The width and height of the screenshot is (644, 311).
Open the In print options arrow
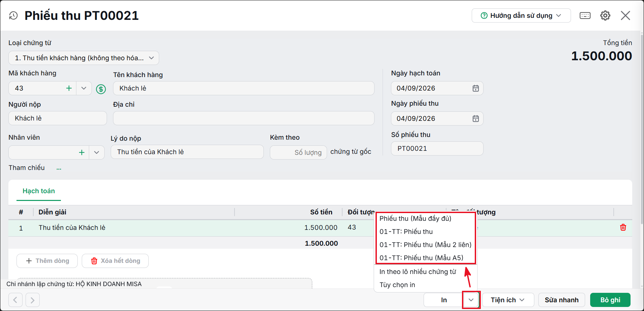(471, 300)
